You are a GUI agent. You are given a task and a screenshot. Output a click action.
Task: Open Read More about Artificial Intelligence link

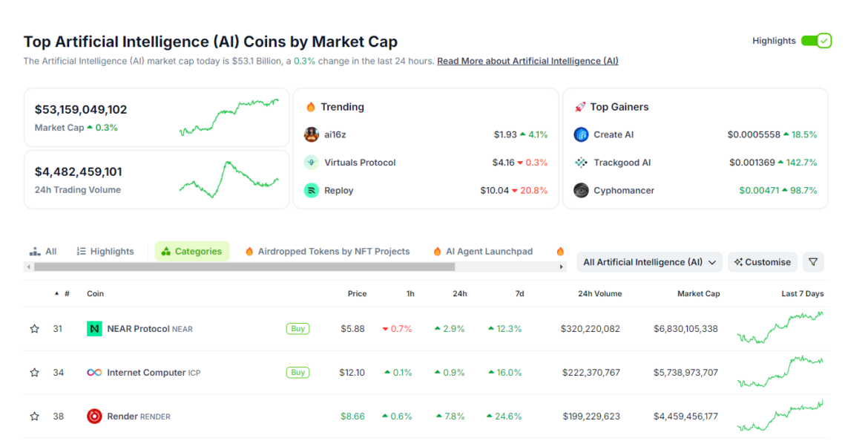tap(527, 61)
